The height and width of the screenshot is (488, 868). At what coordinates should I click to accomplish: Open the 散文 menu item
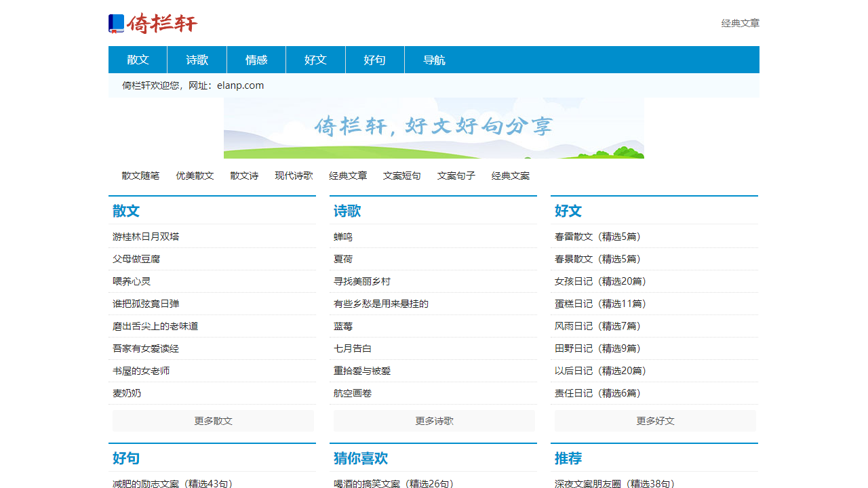(x=138, y=60)
